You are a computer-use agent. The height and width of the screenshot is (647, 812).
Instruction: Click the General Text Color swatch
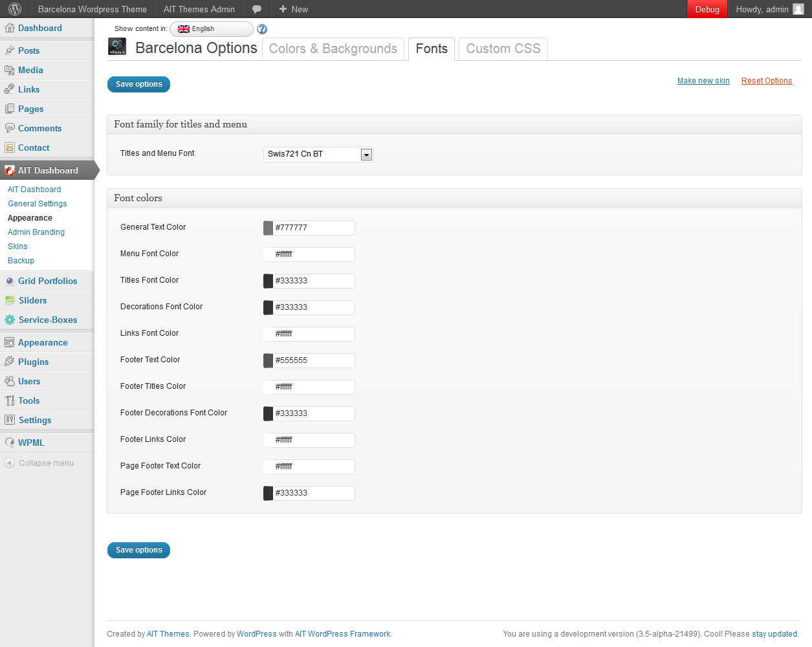[x=268, y=228]
